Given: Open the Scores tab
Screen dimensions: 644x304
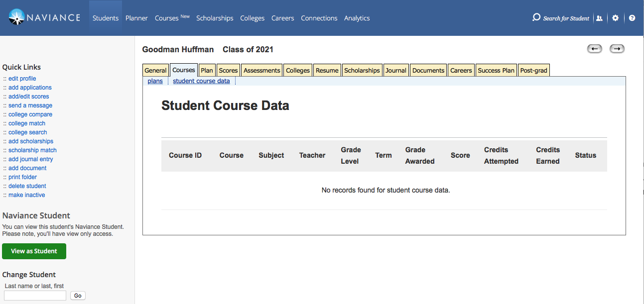Looking at the screenshot, I should point(228,71).
